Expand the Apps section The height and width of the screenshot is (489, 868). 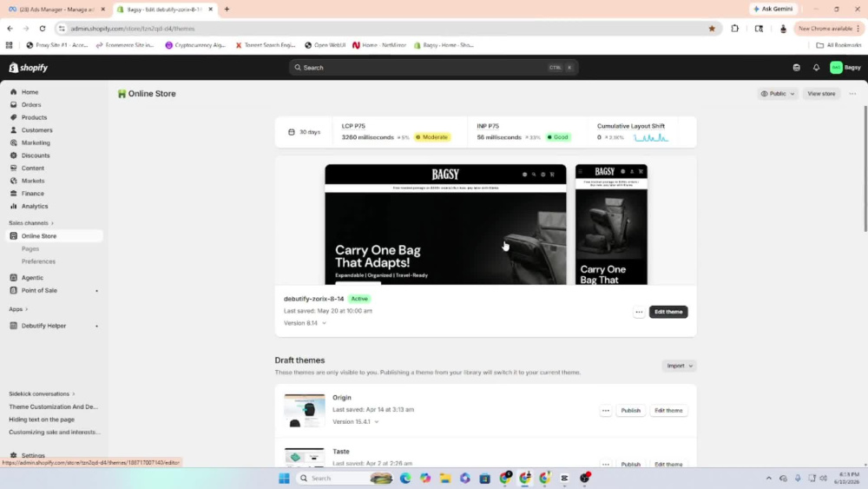coord(18,309)
